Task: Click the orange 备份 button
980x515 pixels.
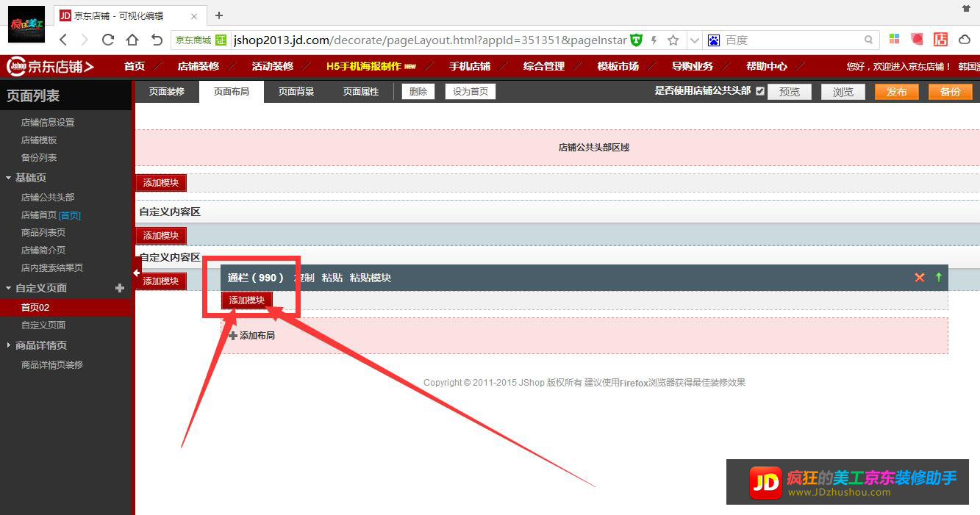Action: coord(951,92)
